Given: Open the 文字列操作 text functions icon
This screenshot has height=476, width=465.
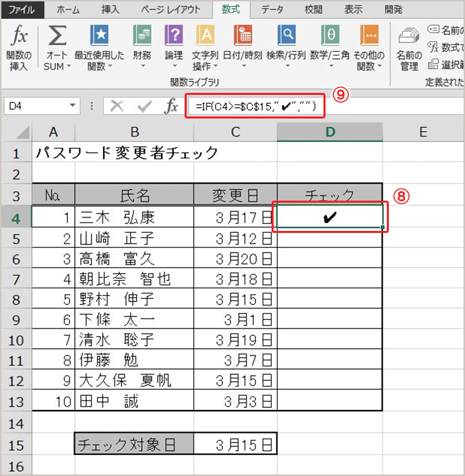Looking at the screenshot, I should click(x=205, y=35).
